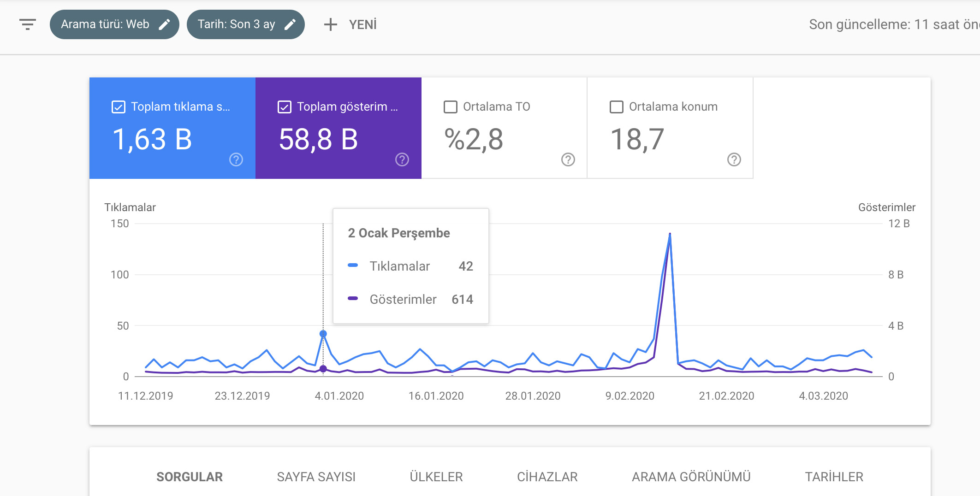Open help icon on Ortalama TO card
The height and width of the screenshot is (496, 980).
tap(568, 159)
